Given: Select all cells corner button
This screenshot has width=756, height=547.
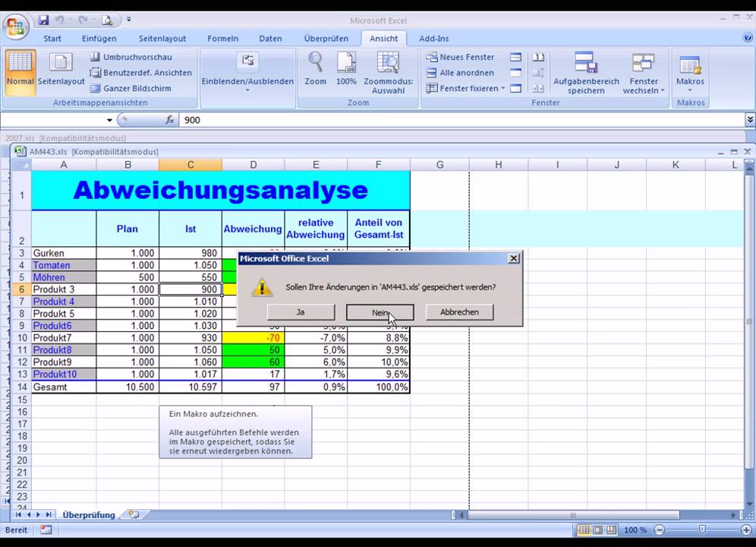Looking at the screenshot, I should [21, 165].
